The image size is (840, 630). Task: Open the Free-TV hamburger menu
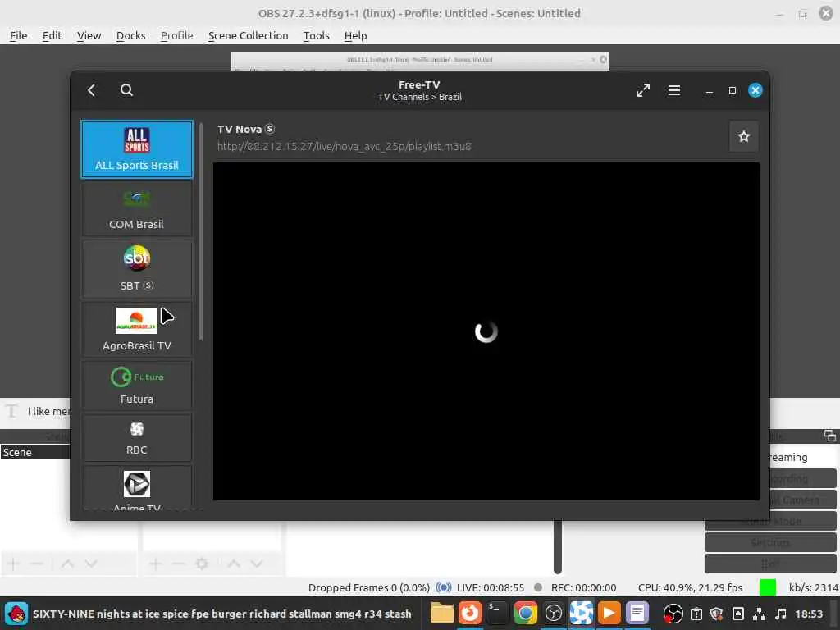click(674, 90)
